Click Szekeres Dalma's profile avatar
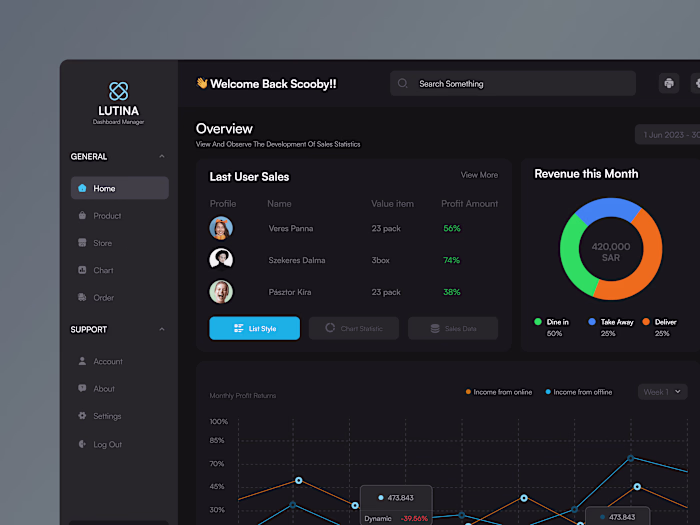The height and width of the screenshot is (525, 700). [221, 259]
